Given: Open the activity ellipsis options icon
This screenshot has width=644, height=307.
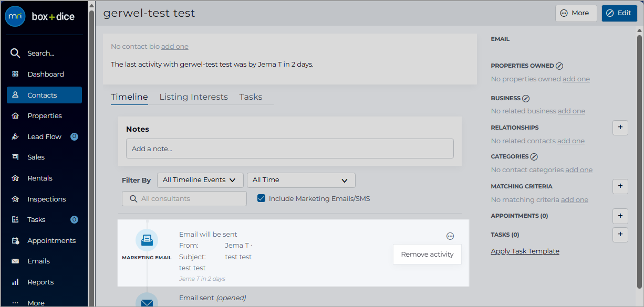Looking at the screenshot, I should [x=450, y=236].
